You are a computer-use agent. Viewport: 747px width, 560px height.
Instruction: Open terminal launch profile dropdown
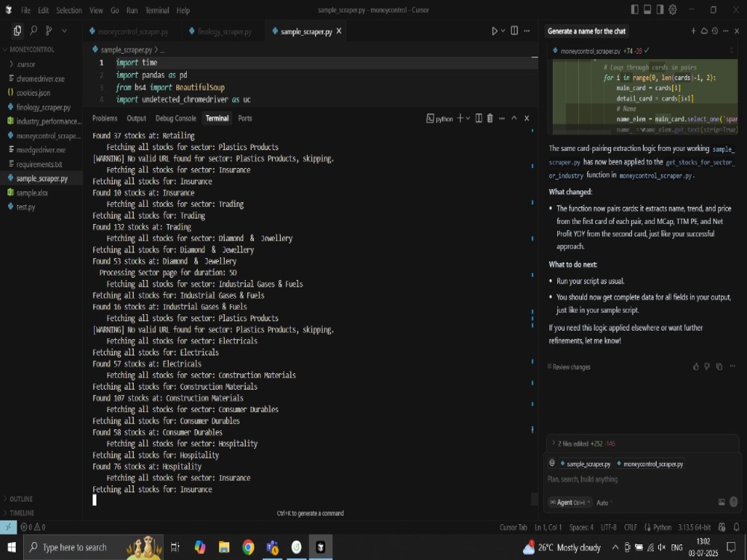point(468,118)
